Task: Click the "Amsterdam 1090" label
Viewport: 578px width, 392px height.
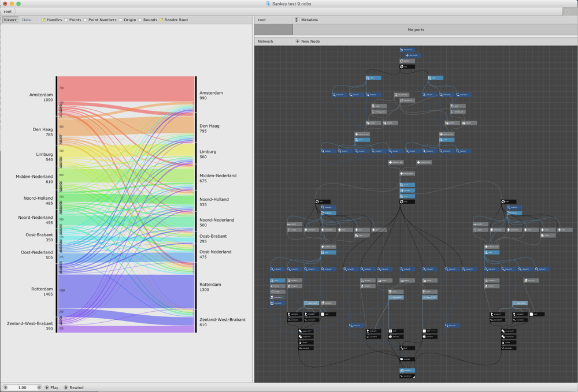Action: 41,97
